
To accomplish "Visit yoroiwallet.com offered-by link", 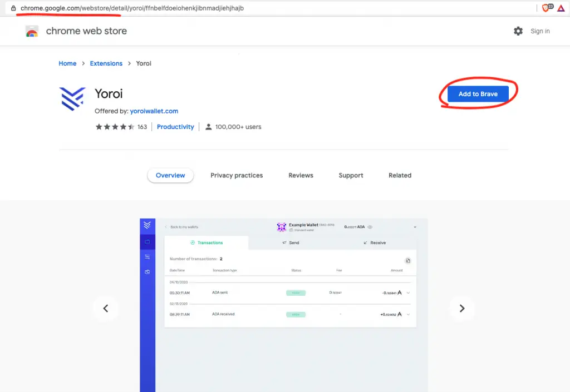I will tap(154, 111).
